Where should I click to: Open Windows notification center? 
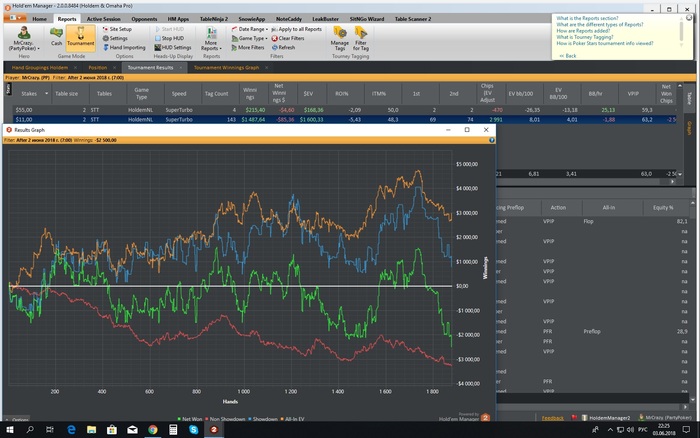687,430
